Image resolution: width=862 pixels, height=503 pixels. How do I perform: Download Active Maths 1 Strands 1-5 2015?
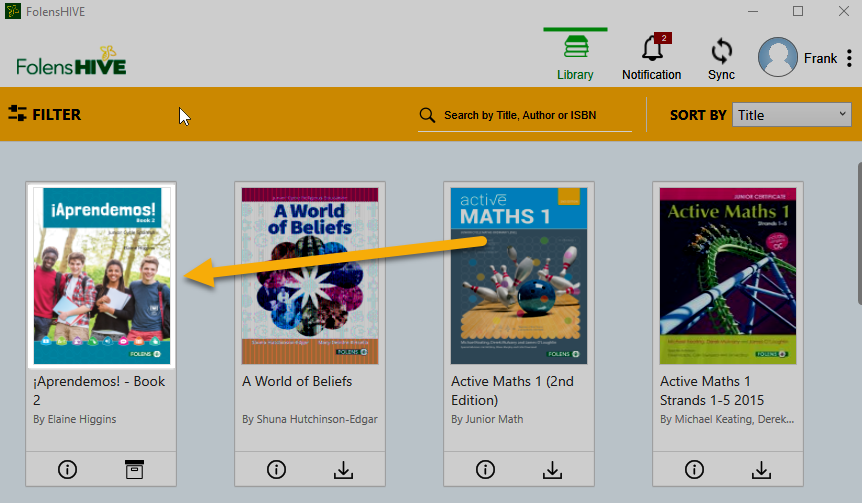point(761,470)
